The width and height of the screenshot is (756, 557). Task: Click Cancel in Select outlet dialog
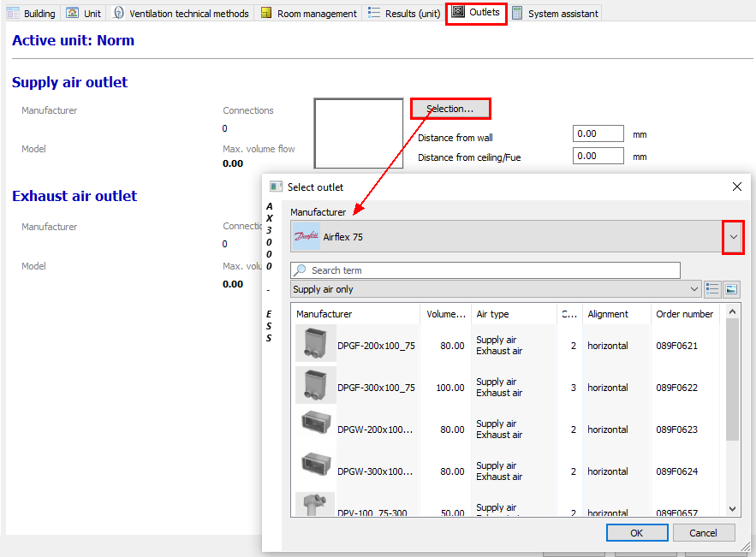pyautogui.click(x=704, y=533)
